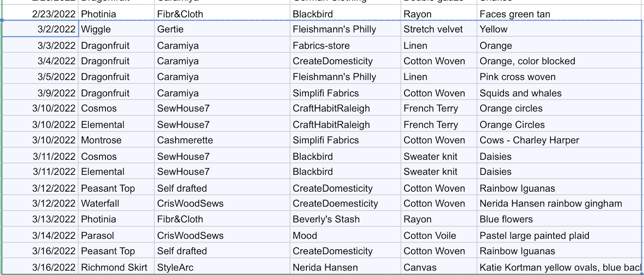Image resolution: width=644 pixels, height=275 pixels.
Task: Click the Wiggle pattern cell
Action: [x=116, y=29]
